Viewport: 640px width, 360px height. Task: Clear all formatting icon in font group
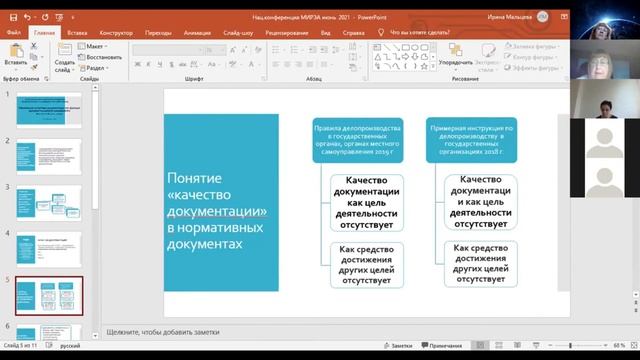[258, 50]
